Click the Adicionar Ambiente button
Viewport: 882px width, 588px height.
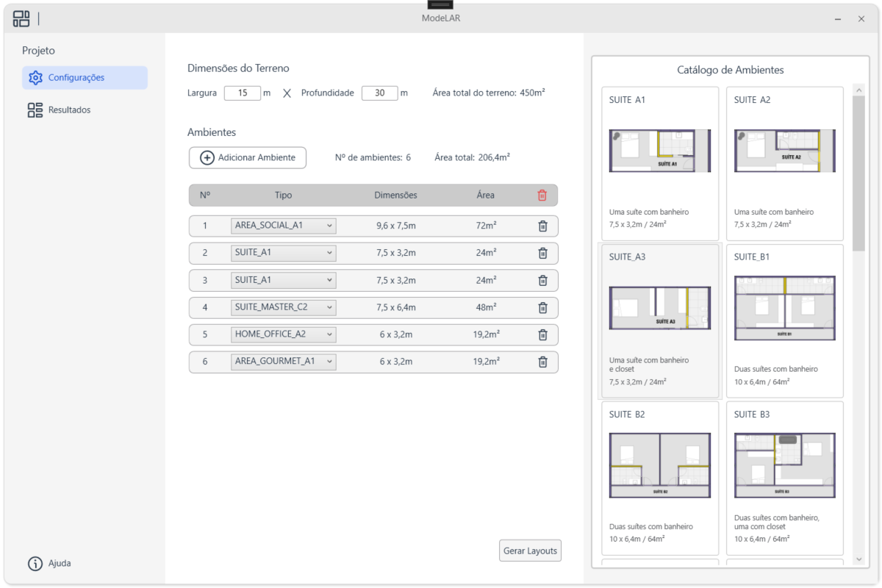click(x=248, y=158)
